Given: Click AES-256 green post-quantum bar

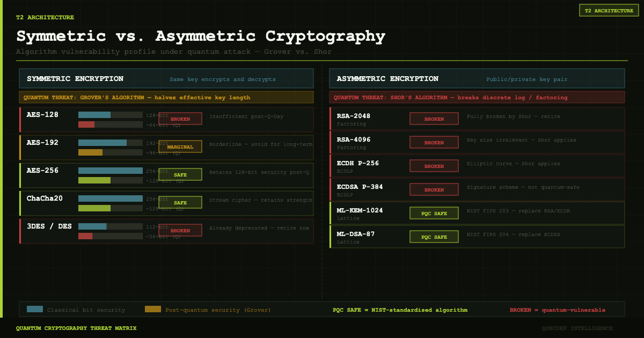Looking at the screenshot, I should coord(94,180).
